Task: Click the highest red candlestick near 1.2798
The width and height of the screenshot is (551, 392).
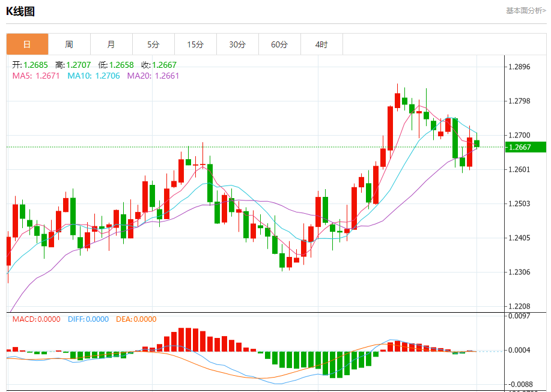Action: 397,100
